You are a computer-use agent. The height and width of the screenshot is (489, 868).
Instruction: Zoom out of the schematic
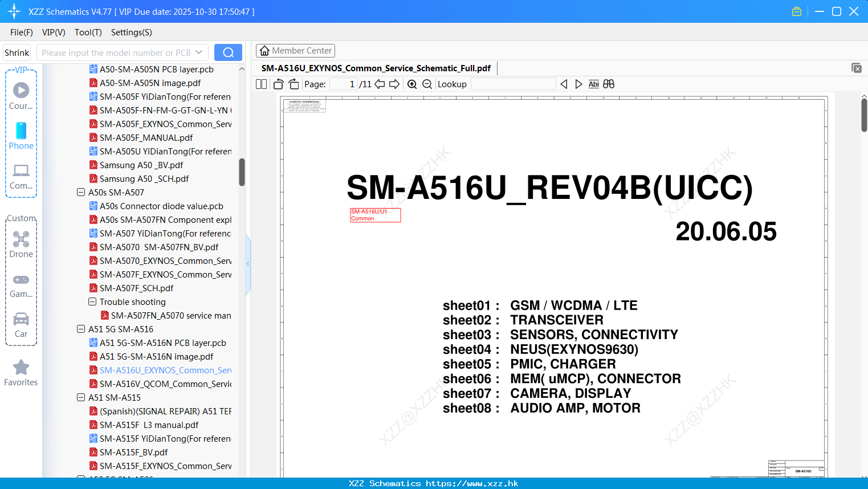(427, 84)
